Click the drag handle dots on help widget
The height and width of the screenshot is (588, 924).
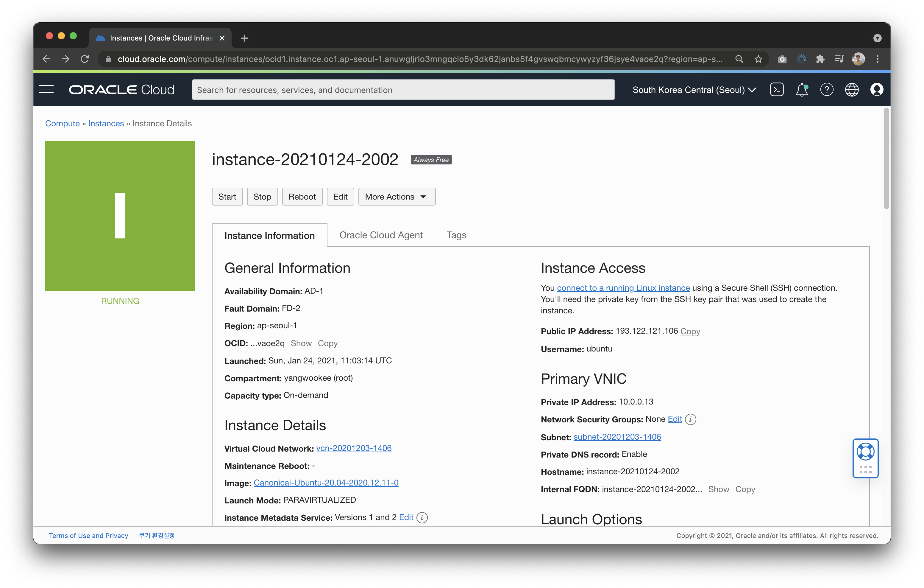[x=865, y=469]
